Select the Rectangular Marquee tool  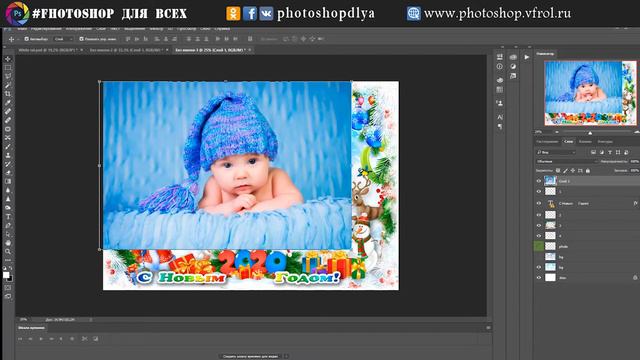pyautogui.click(x=8, y=68)
